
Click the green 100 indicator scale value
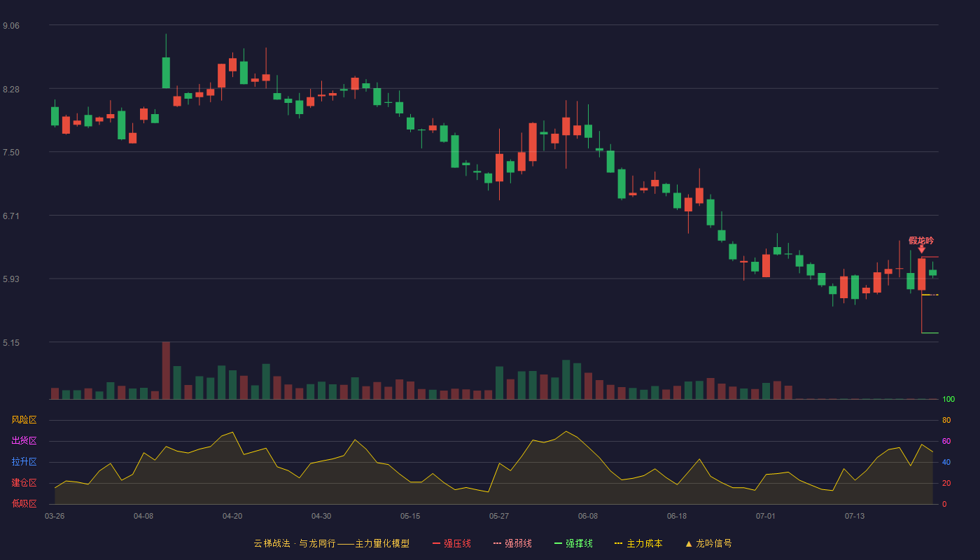[948, 400]
